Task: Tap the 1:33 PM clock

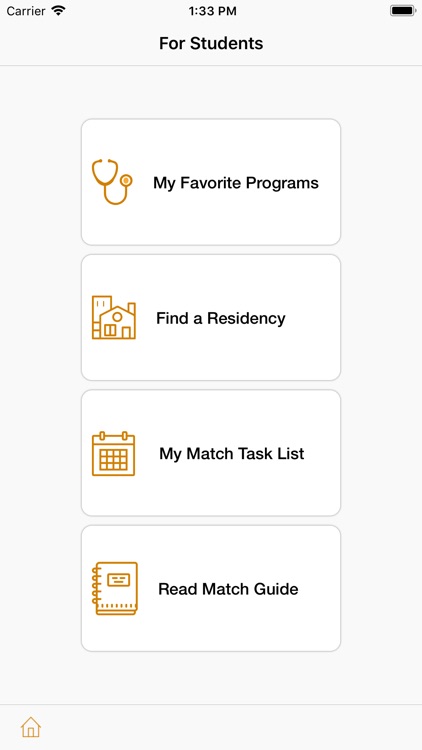Action: click(x=212, y=11)
